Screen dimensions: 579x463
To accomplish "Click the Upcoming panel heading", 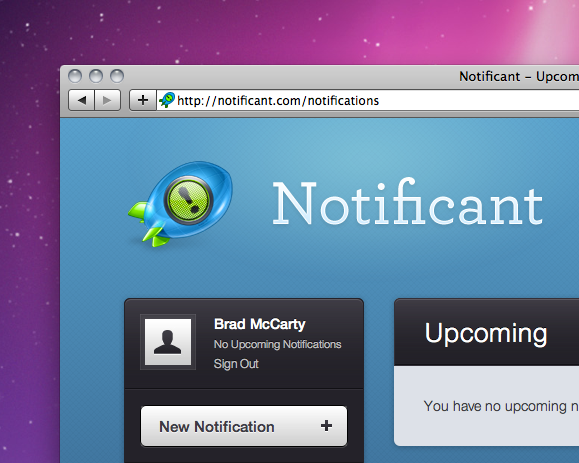I will (x=486, y=333).
